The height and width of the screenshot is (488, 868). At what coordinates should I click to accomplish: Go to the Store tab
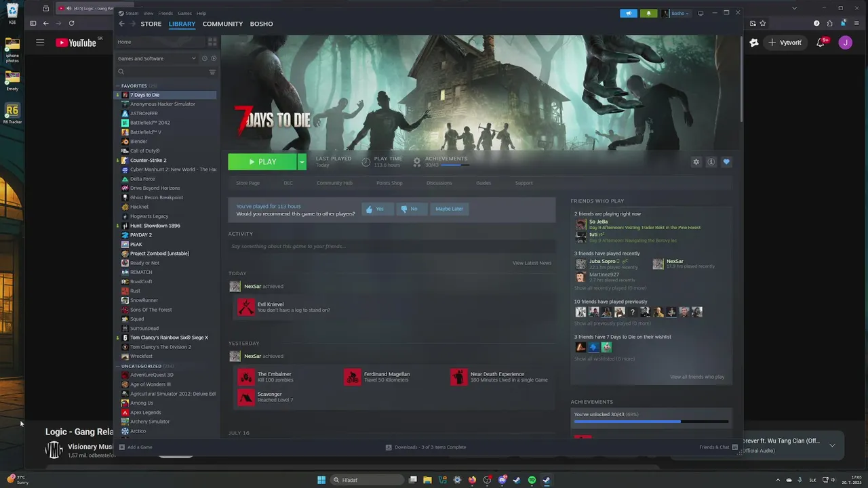(x=151, y=24)
